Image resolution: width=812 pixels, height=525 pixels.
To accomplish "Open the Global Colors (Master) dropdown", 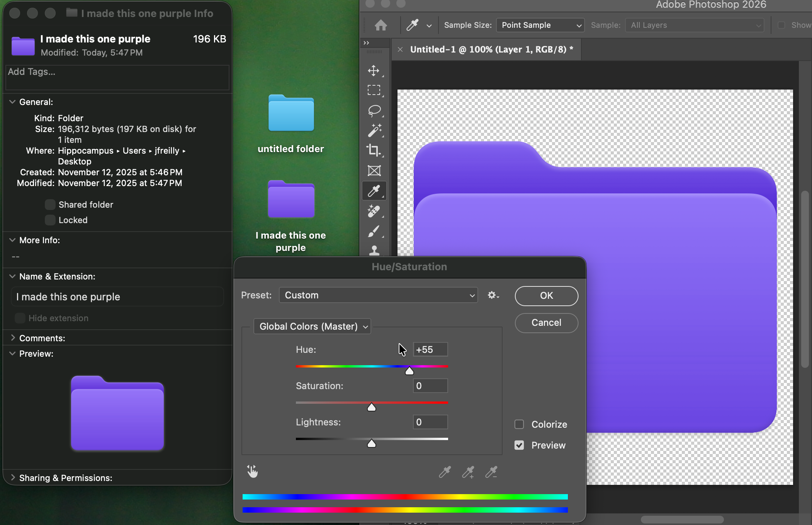I will 312,327.
